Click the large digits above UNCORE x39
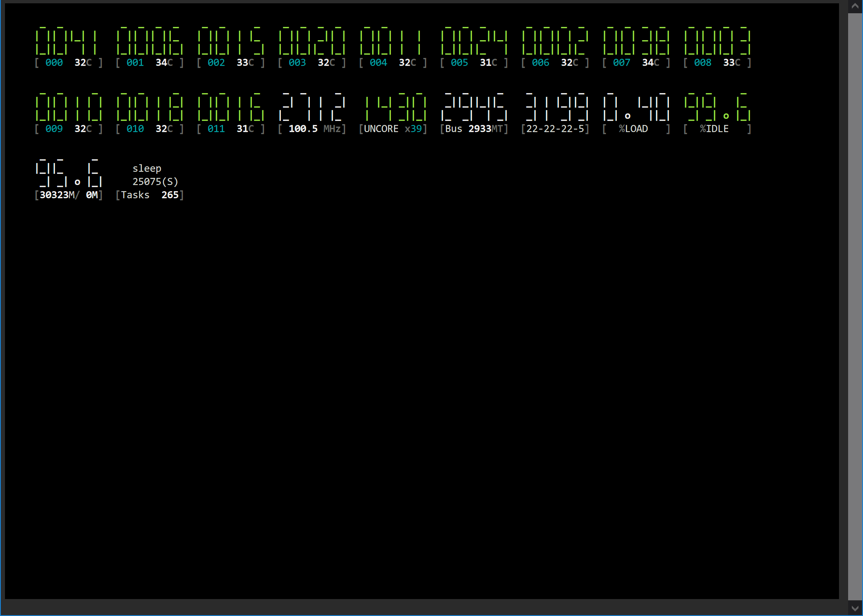The image size is (863, 616). click(x=396, y=107)
